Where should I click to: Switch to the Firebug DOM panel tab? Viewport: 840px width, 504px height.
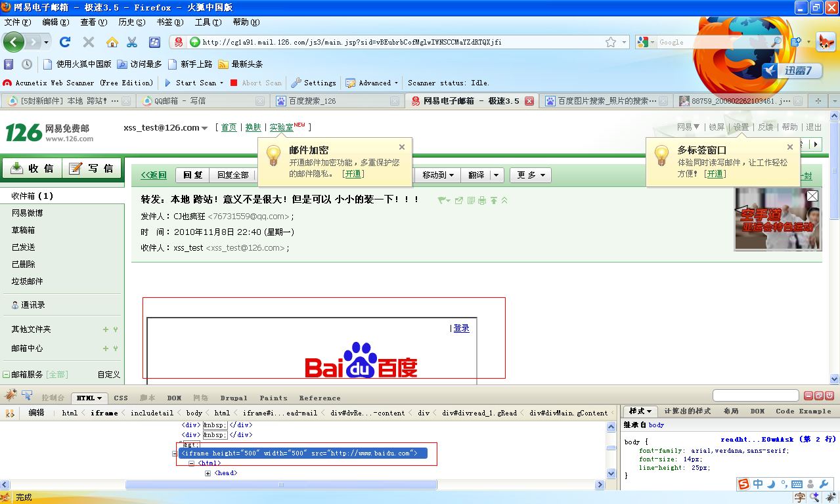click(x=174, y=398)
